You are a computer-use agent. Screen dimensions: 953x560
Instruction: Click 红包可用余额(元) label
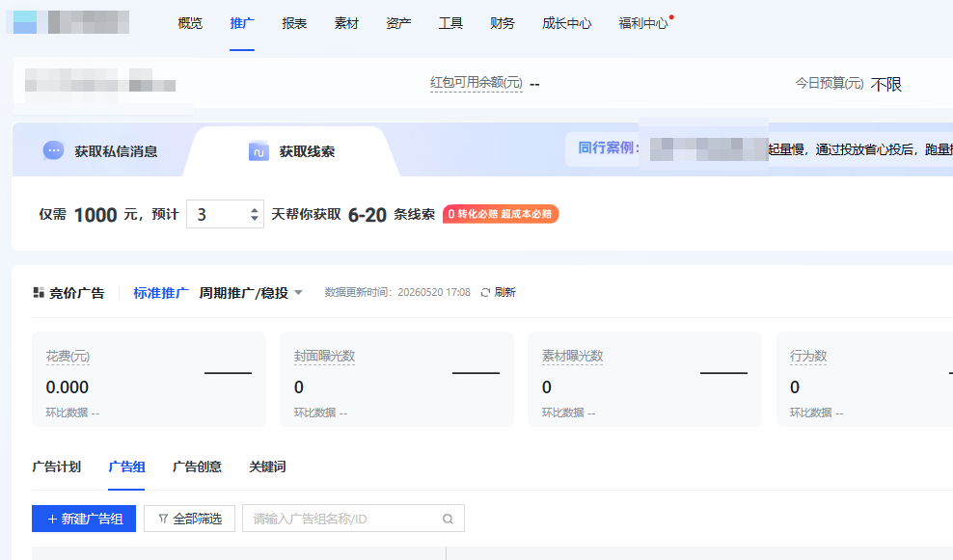[476, 83]
